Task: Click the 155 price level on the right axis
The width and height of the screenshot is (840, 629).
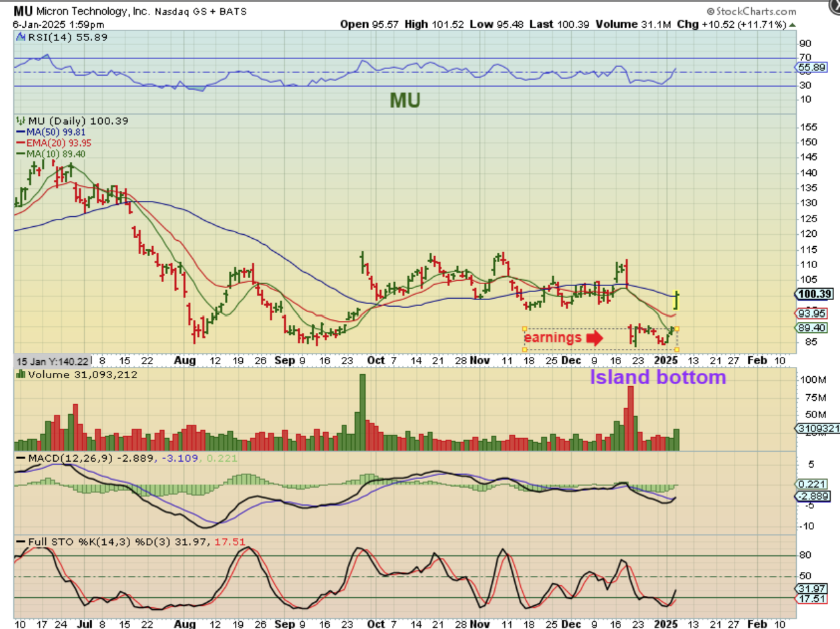Action: (807, 126)
